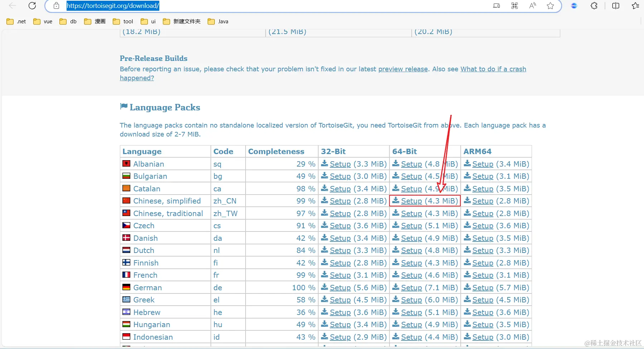Click the German language name

coord(147,288)
